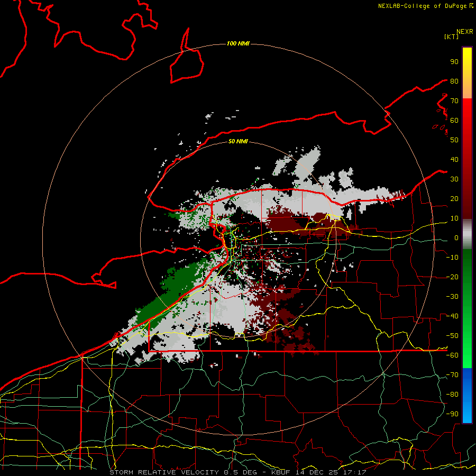Click the -50 value on velocity scale

[452, 336]
